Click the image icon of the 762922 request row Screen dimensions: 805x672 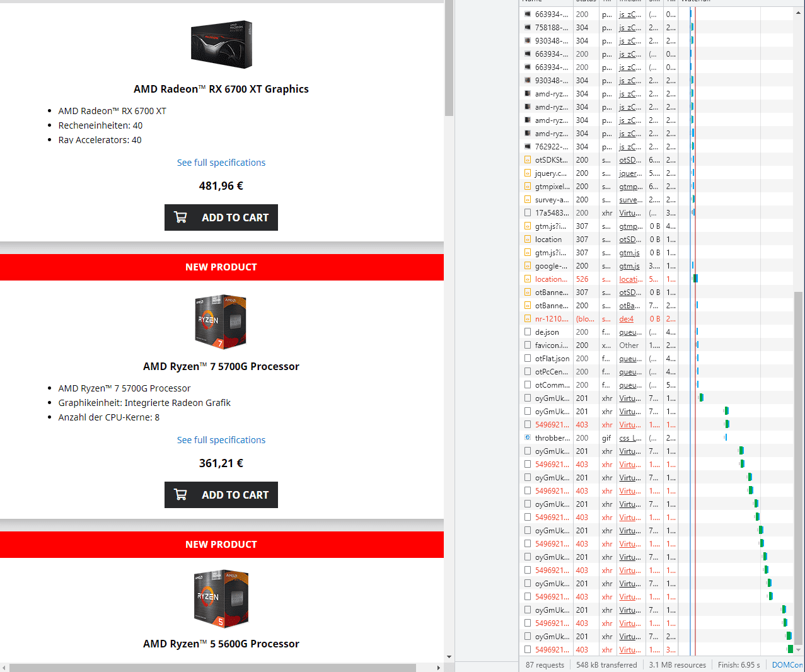tap(528, 147)
